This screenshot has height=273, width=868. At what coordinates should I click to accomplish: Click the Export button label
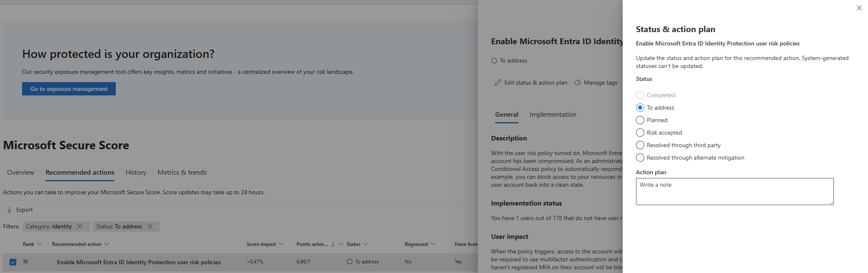[x=25, y=210]
